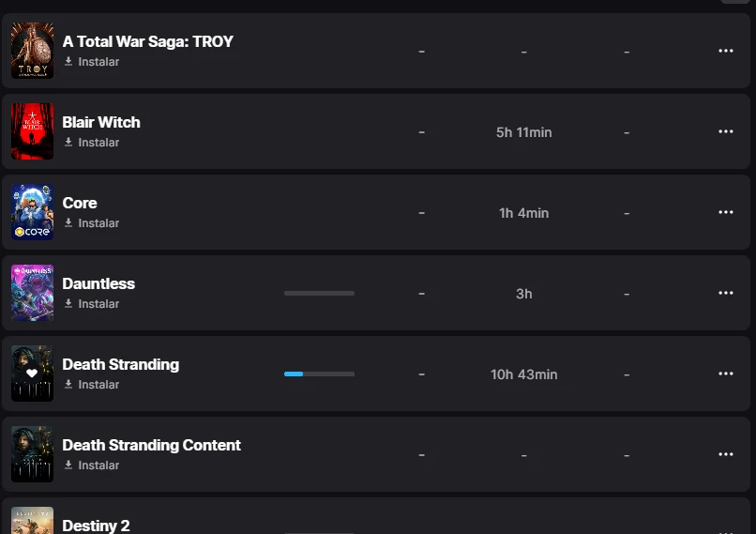Click the download icon under Dauntless
The width and height of the screenshot is (756, 534).
pyautogui.click(x=68, y=304)
